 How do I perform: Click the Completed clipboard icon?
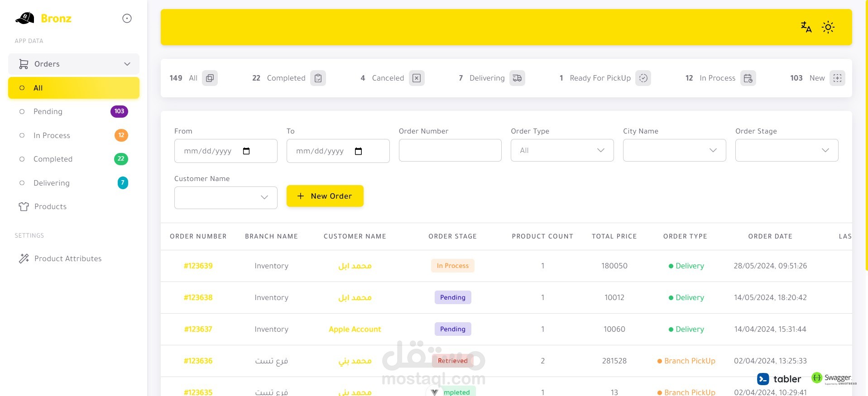[x=318, y=78]
